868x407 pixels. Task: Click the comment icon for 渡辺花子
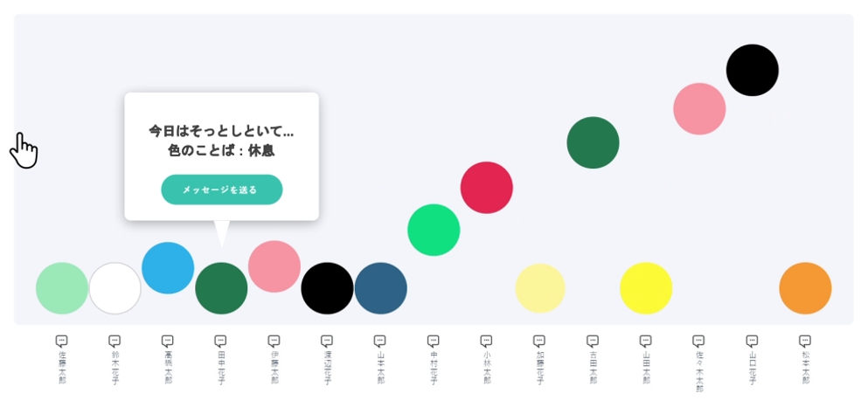[327, 341]
